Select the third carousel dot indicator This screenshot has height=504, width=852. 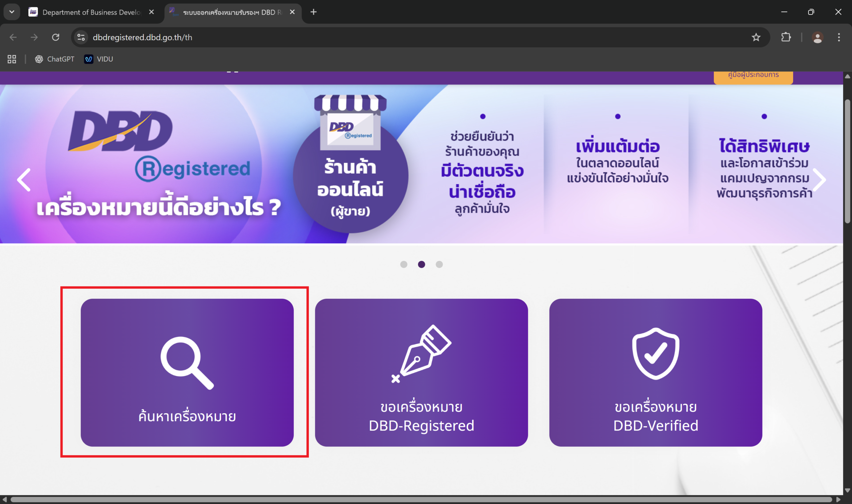[439, 264]
